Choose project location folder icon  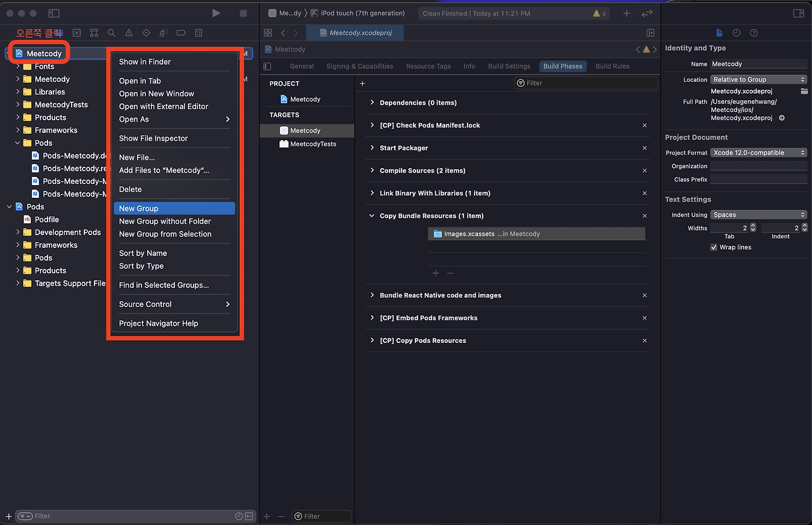tap(804, 91)
